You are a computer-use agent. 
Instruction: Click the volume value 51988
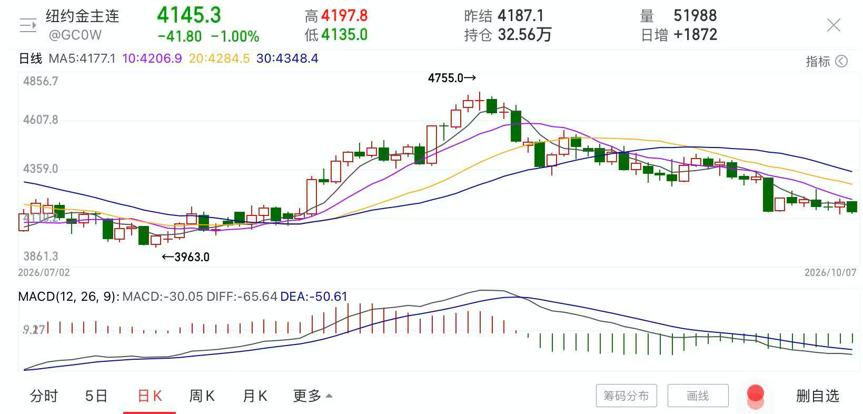click(695, 16)
